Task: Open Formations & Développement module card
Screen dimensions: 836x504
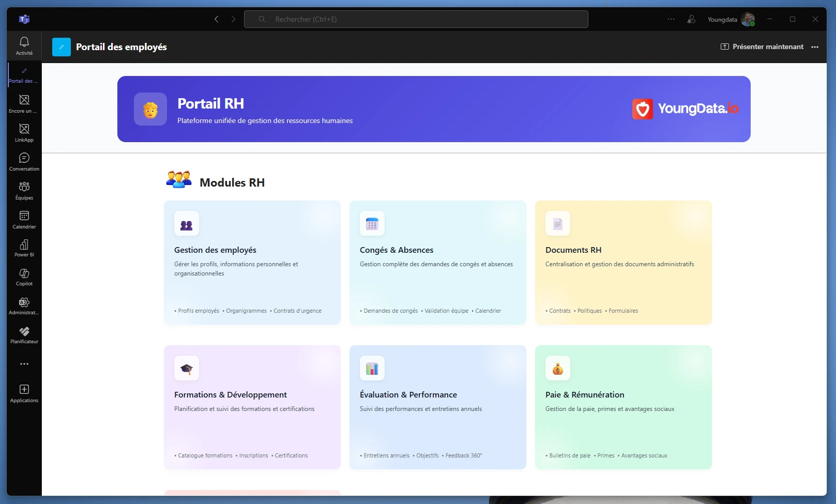Action: [x=252, y=407]
